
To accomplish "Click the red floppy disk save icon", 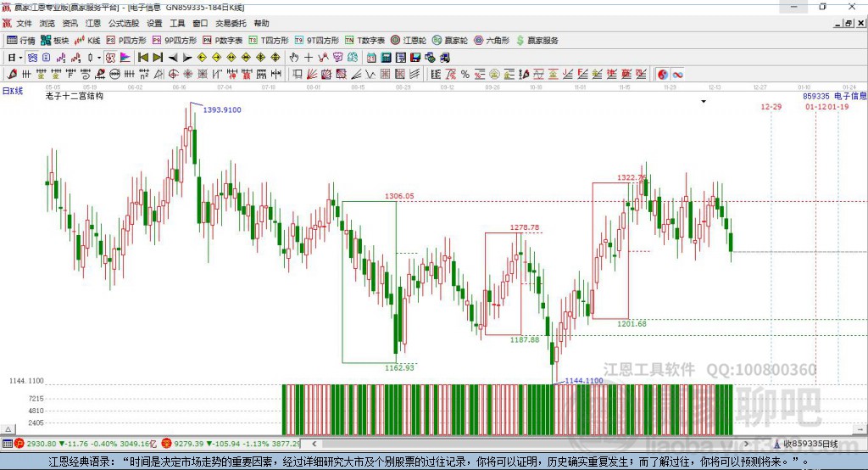I will coord(415,58).
